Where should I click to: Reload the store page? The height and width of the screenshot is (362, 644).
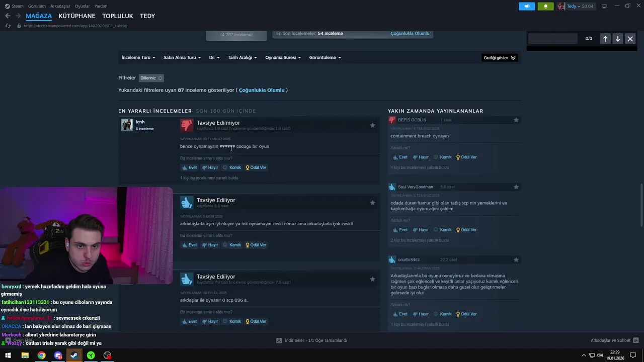pyautogui.click(x=8, y=26)
